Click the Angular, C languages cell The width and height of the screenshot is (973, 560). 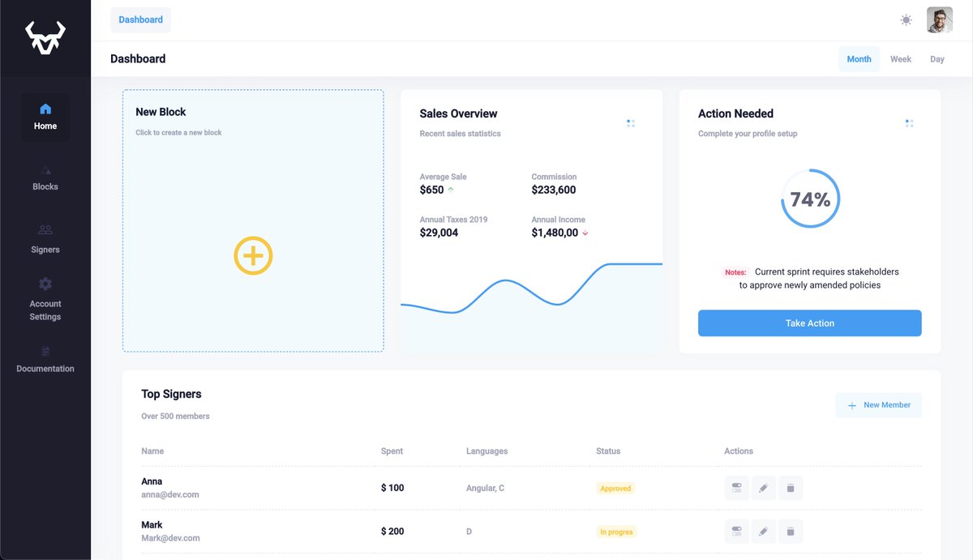tap(485, 489)
